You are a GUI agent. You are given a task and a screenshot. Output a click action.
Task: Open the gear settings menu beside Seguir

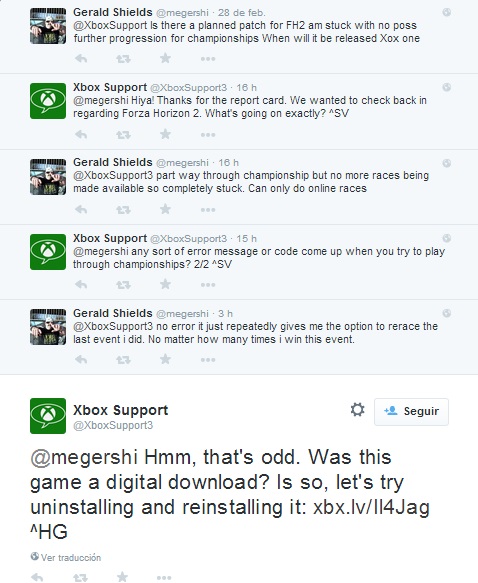358,410
